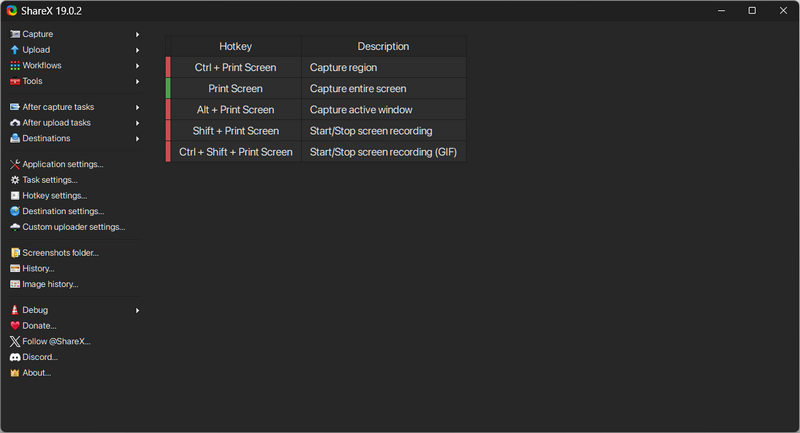Click the Screenshots folder icon

click(x=15, y=253)
